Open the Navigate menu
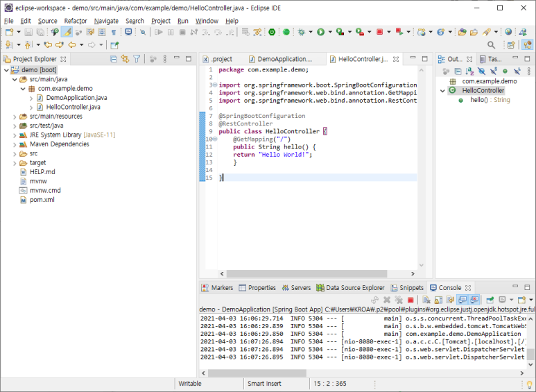 coord(106,21)
